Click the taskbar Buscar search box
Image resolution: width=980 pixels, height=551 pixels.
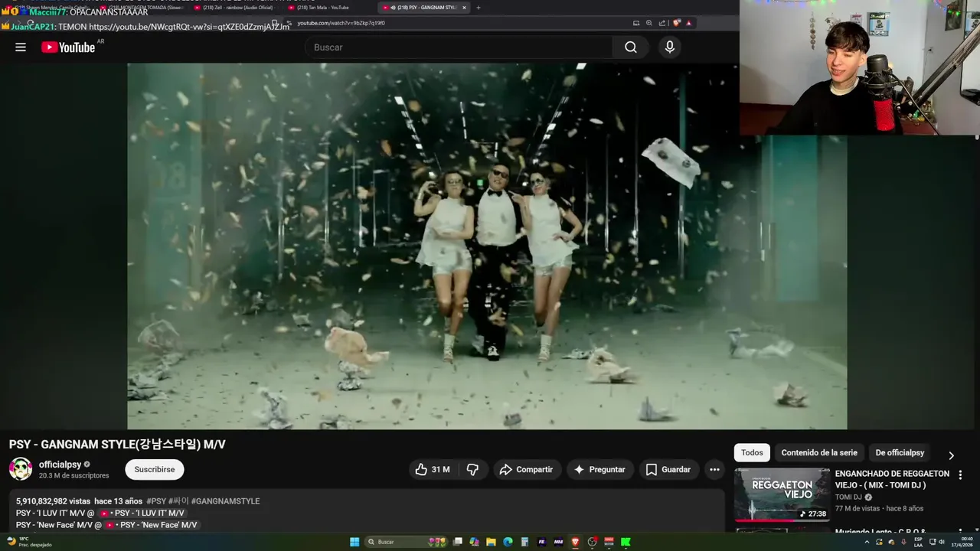(406, 542)
